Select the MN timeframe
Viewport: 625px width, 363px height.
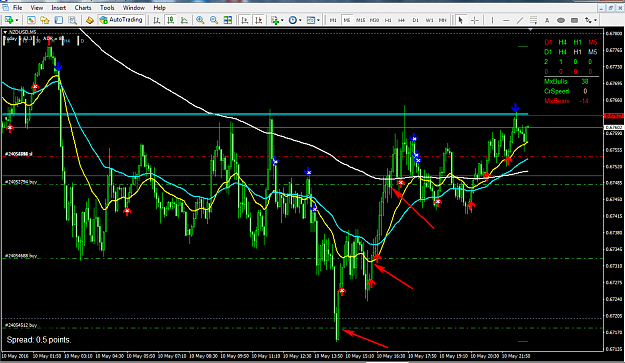pos(442,20)
